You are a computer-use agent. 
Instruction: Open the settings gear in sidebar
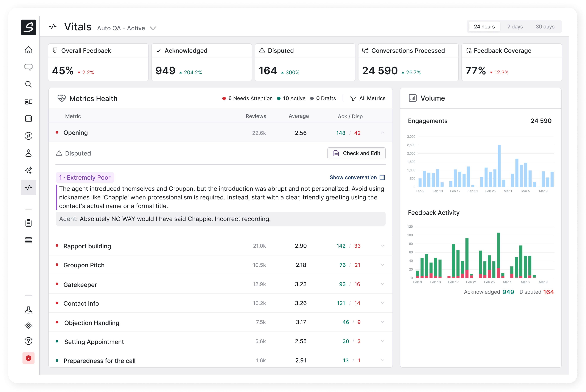(28, 325)
